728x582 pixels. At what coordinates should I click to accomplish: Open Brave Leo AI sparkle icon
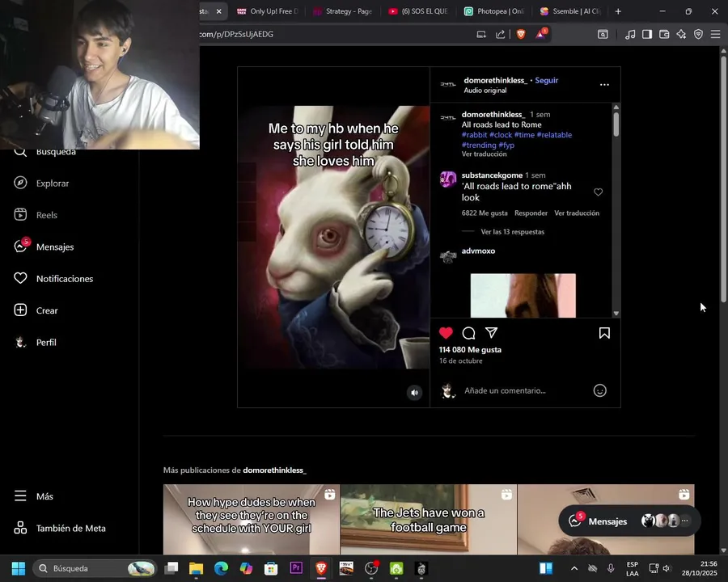681,34
